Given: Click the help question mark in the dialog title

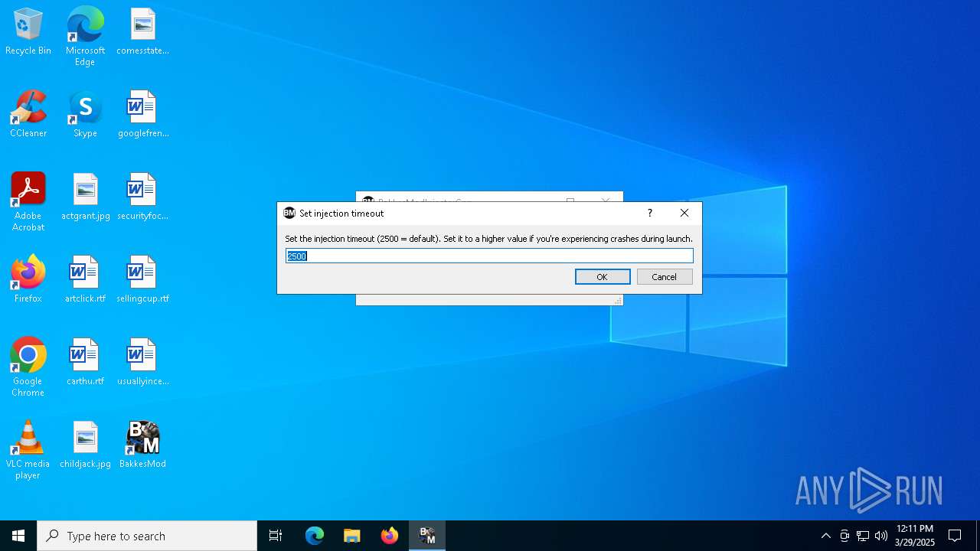Looking at the screenshot, I should tap(650, 214).
